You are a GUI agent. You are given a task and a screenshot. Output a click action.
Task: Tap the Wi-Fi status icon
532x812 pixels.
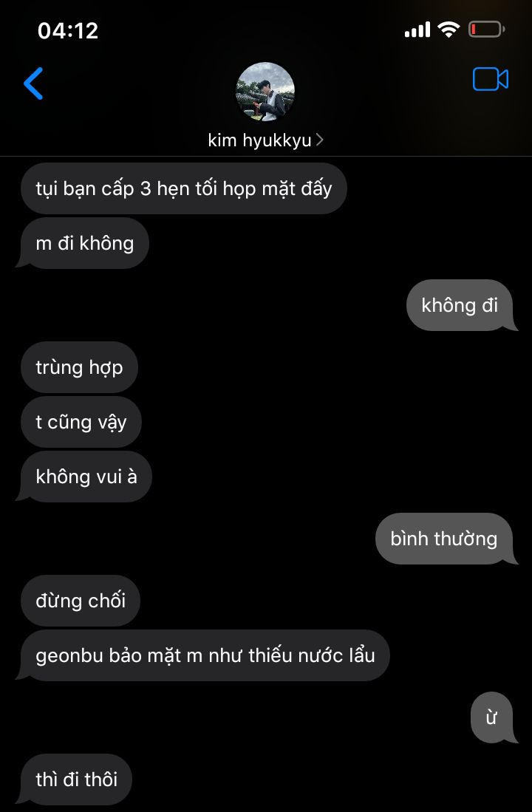coord(449,30)
